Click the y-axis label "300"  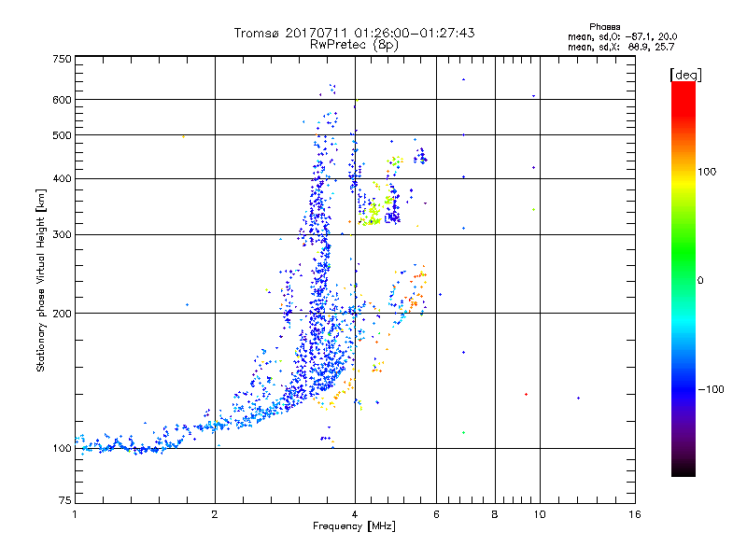click(62, 235)
